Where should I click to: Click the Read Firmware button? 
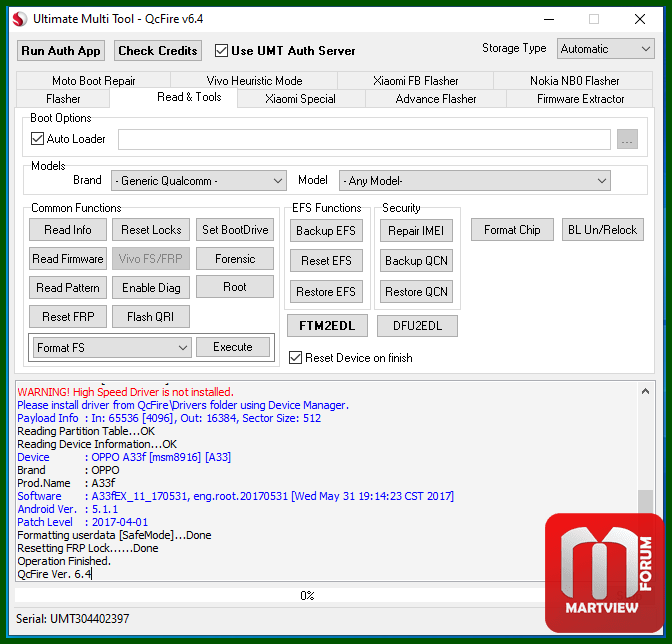click(68, 259)
